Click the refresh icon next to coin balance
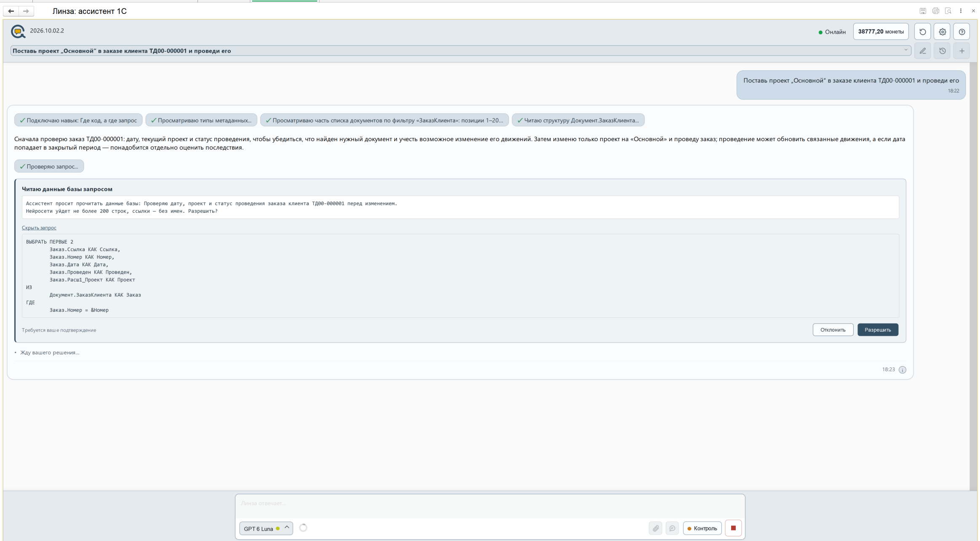Screen dimensions: 980x541 click(922, 32)
